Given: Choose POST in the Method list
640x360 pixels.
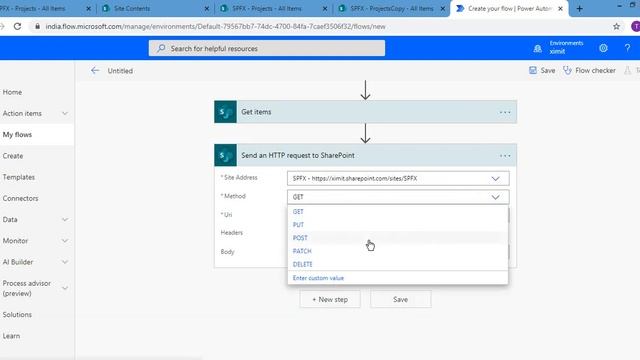Looking at the screenshot, I should point(398,238).
